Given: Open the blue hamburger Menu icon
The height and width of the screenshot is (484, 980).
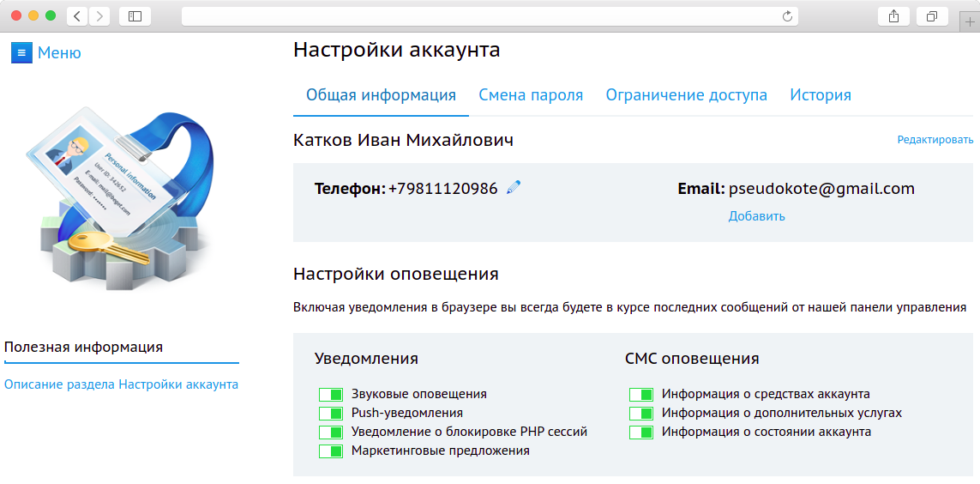Looking at the screenshot, I should [21, 52].
